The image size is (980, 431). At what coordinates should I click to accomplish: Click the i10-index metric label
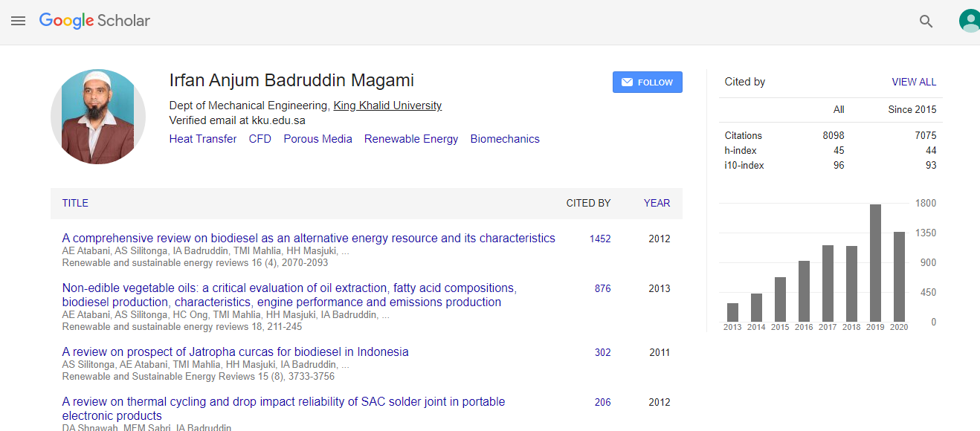pos(744,165)
